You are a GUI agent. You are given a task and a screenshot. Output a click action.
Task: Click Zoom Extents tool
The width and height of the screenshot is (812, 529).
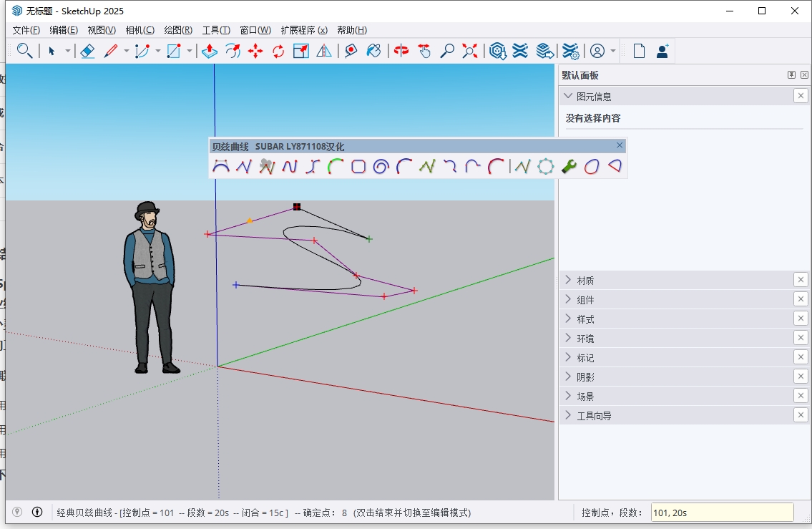click(470, 51)
